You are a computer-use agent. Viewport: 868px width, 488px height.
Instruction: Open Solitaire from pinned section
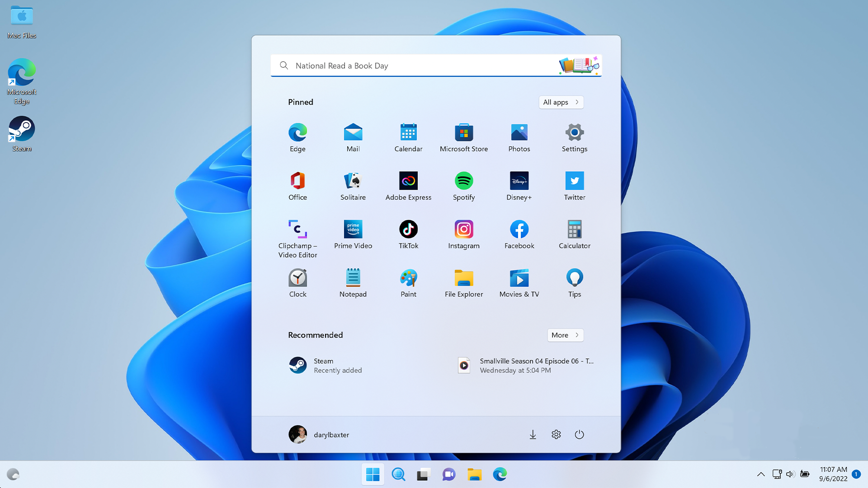point(352,185)
